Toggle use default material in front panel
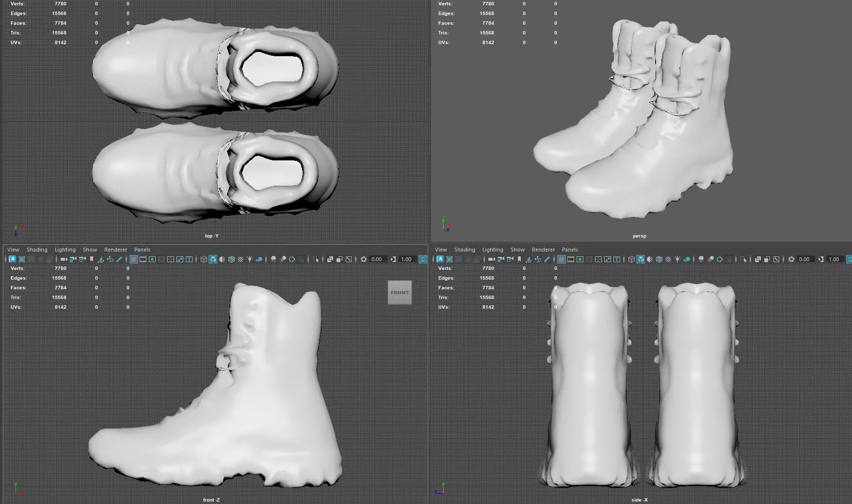This screenshot has width=852, height=504. point(222,259)
